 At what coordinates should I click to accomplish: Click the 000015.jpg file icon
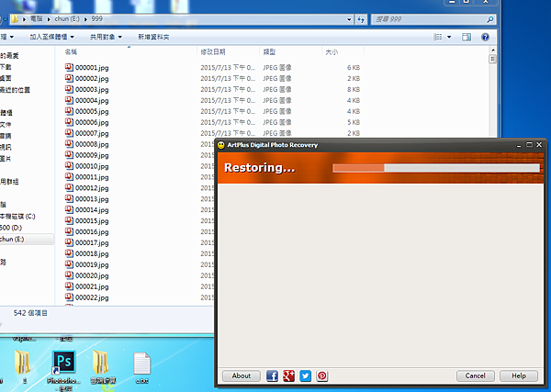[69, 220]
